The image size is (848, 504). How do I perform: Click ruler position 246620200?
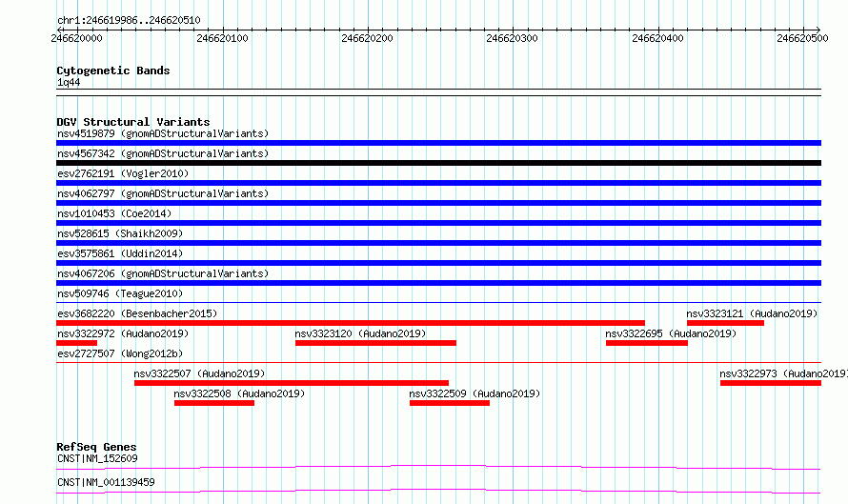point(367,38)
